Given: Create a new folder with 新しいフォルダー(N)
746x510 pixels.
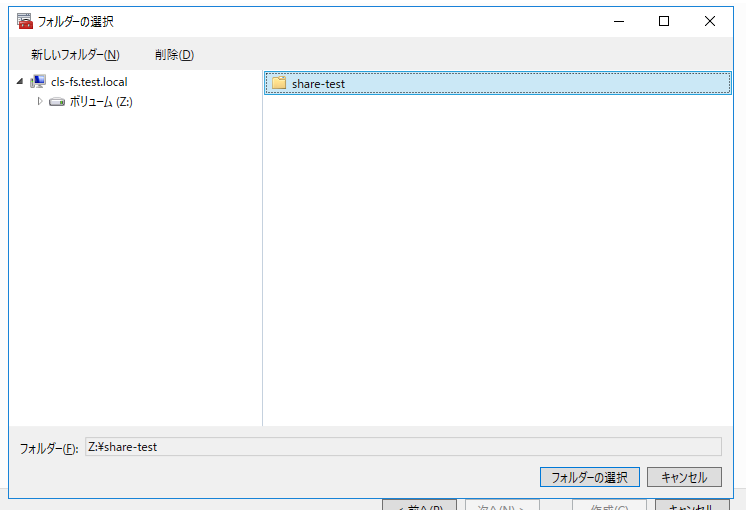Looking at the screenshot, I should 75,55.
